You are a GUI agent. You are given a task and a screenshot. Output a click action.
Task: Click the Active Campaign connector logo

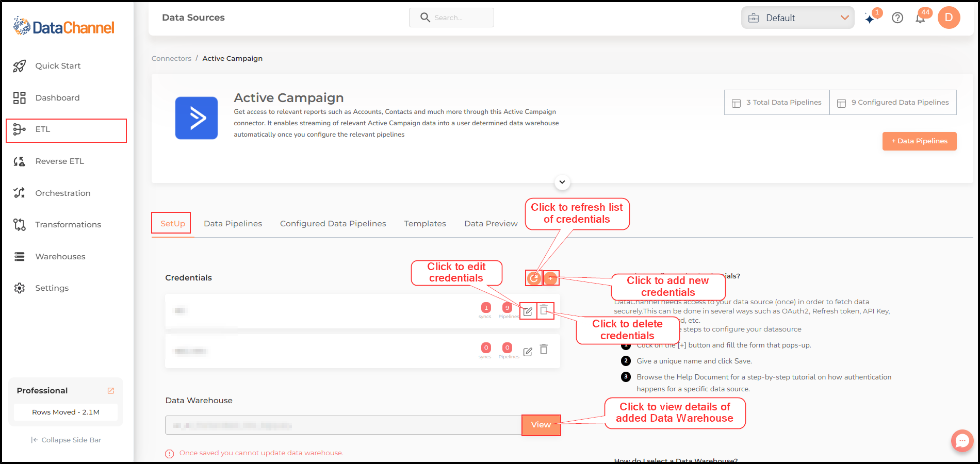[x=197, y=118]
